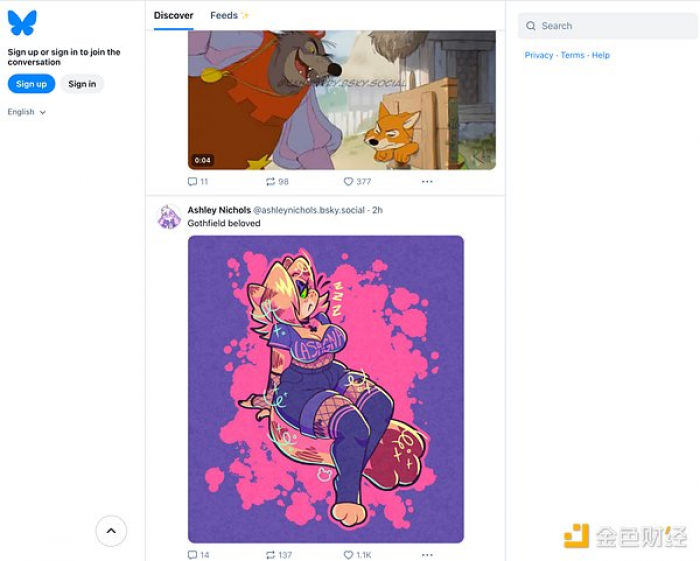Open the Terms link
This screenshot has height=561, width=700.
[572, 55]
